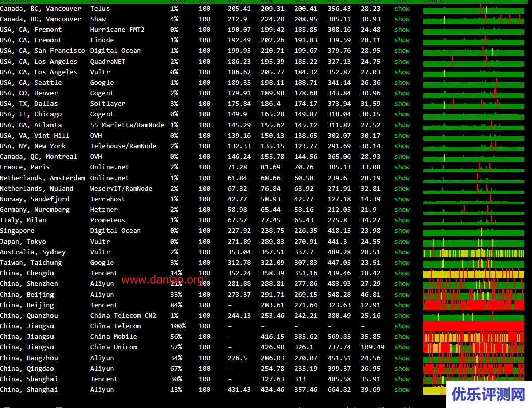The width and height of the screenshot is (532, 408).
Task: Open show for Jiangsu China Unicom row
Action: [x=402, y=347]
